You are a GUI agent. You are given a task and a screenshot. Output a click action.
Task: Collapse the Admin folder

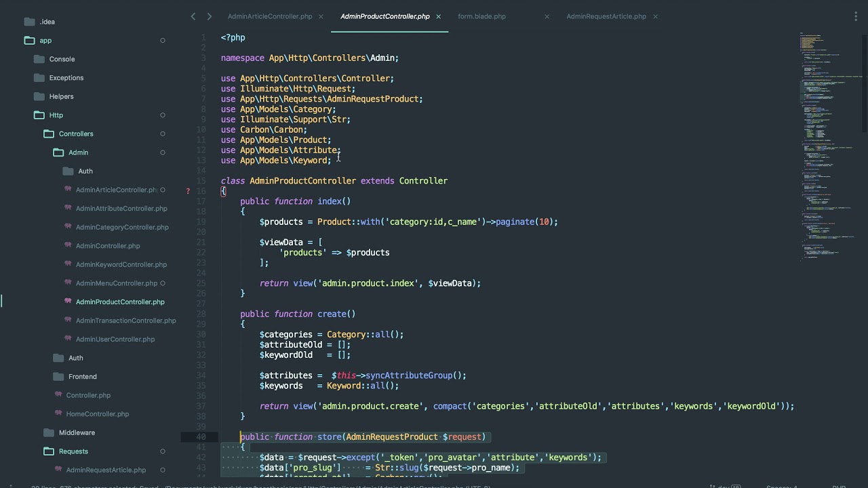coord(58,152)
